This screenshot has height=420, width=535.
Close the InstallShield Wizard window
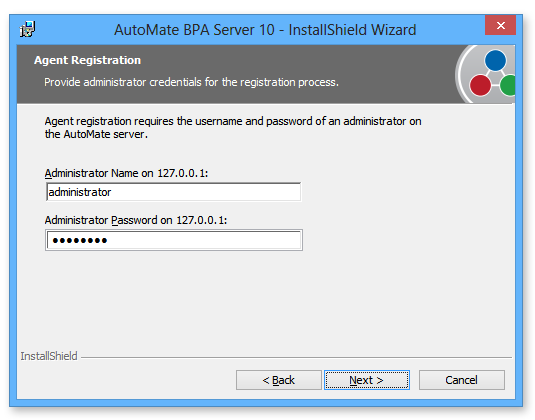pos(500,25)
